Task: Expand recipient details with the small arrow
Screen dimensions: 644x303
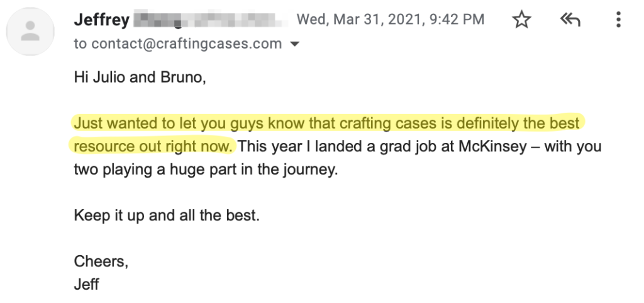Action: [294, 44]
